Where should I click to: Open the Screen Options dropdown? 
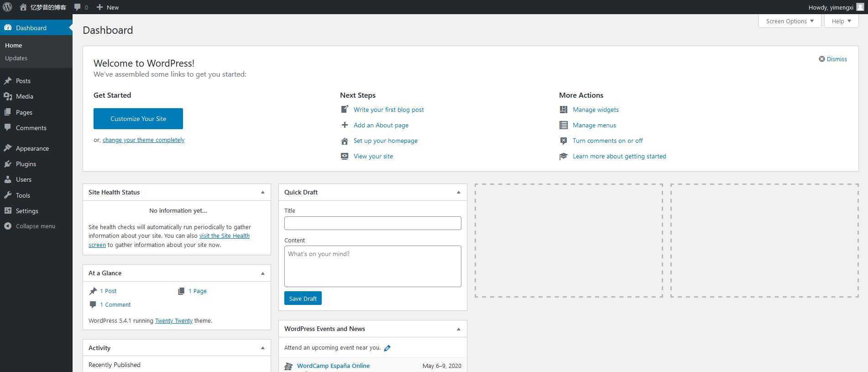click(790, 21)
